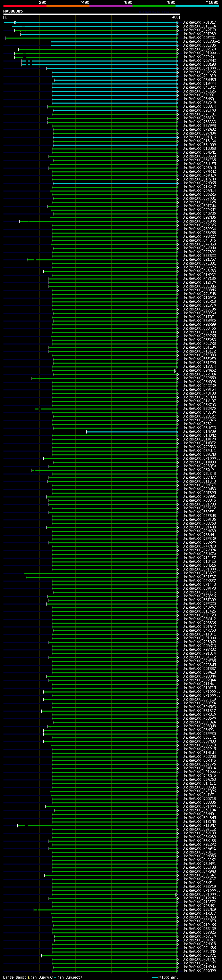The width and height of the screenshot is (222, 980).
Task: Select hit label UniRef100_Q0RP65
Action: click(x=199, y=72)
